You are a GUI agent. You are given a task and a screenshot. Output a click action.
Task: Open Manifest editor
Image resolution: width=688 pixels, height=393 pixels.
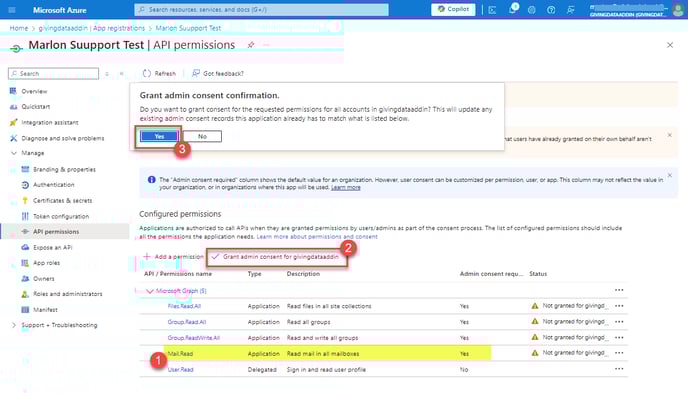45,310
